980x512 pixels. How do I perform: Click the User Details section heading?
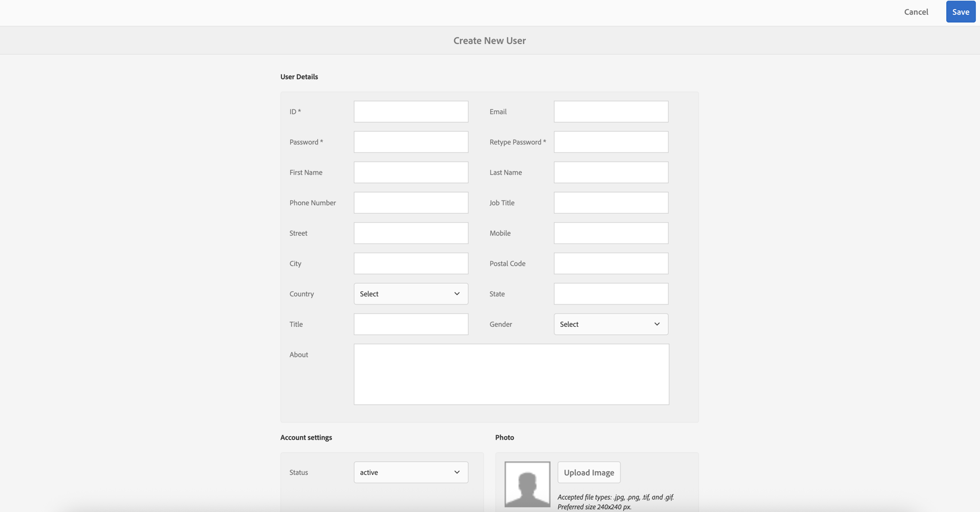tap(299, 77)
